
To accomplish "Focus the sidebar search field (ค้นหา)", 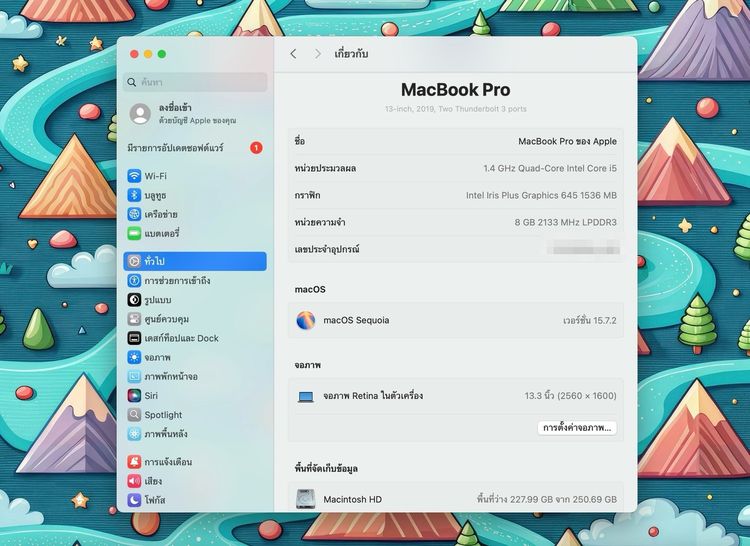I will [195, 82].
